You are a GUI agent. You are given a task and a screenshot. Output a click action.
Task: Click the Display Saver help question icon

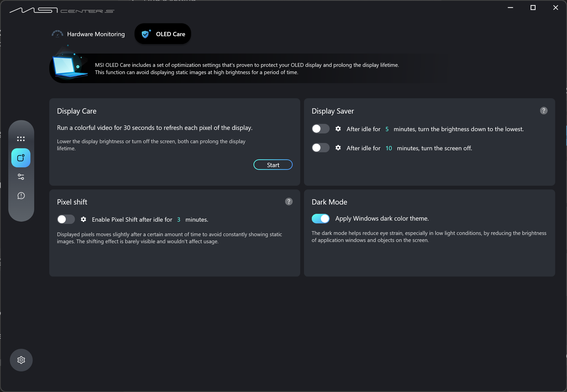(x=544, y=111)
